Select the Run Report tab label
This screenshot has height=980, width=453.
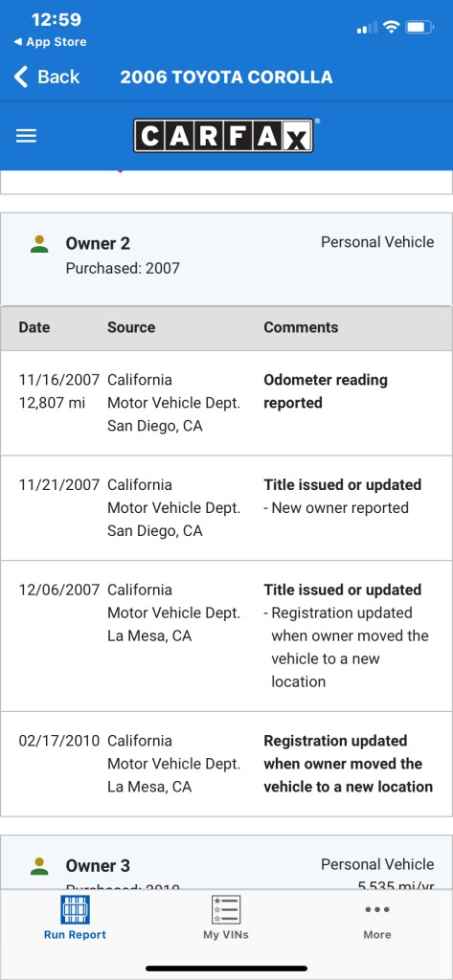(x=75, y=935)
